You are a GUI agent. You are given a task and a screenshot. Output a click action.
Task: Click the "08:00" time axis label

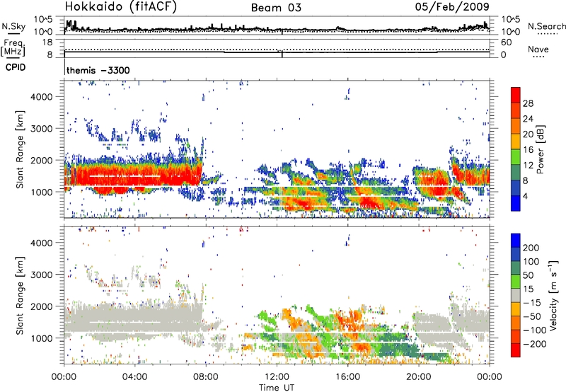[206, 377]
